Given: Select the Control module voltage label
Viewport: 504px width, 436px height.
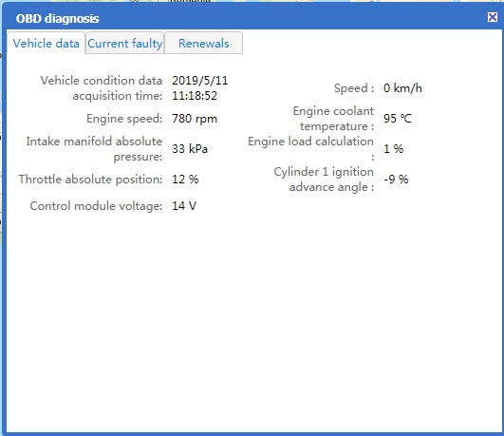Looking at the screenshot, I should coord(96,205).
